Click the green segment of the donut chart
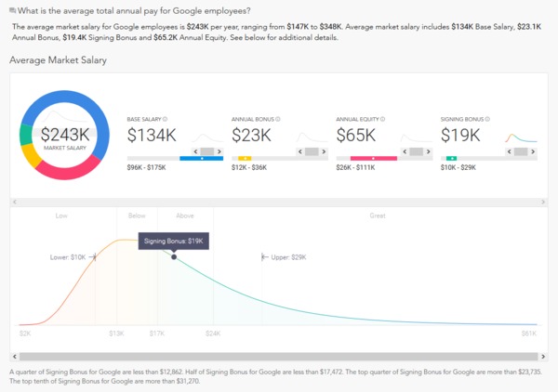Viewport: 558px width, 392px height. 26,135
